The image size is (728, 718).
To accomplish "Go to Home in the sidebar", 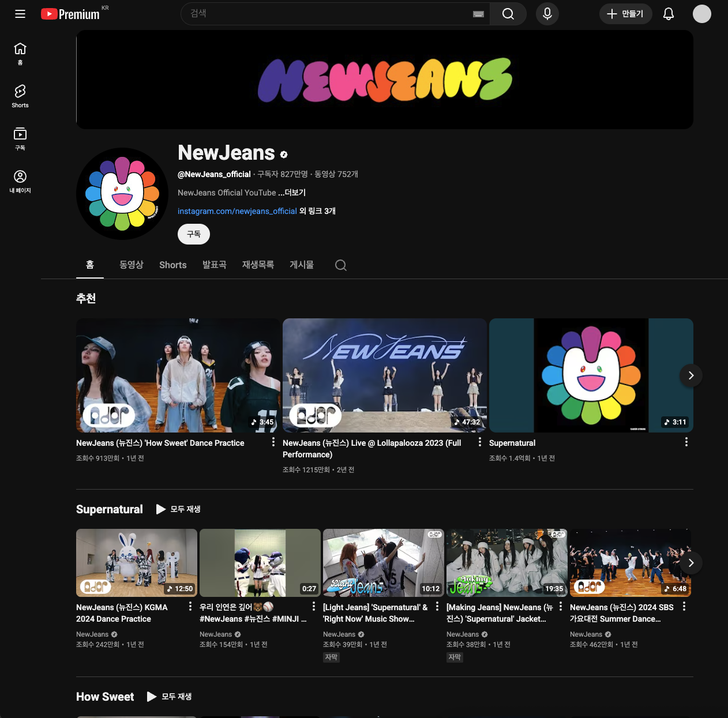I will pyautogui.click(x=20, y=53).
